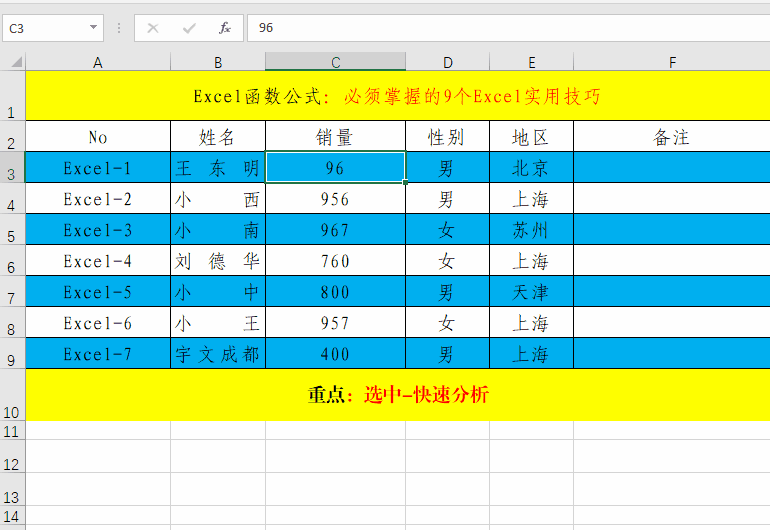Select row 5 header

[12, 229]
